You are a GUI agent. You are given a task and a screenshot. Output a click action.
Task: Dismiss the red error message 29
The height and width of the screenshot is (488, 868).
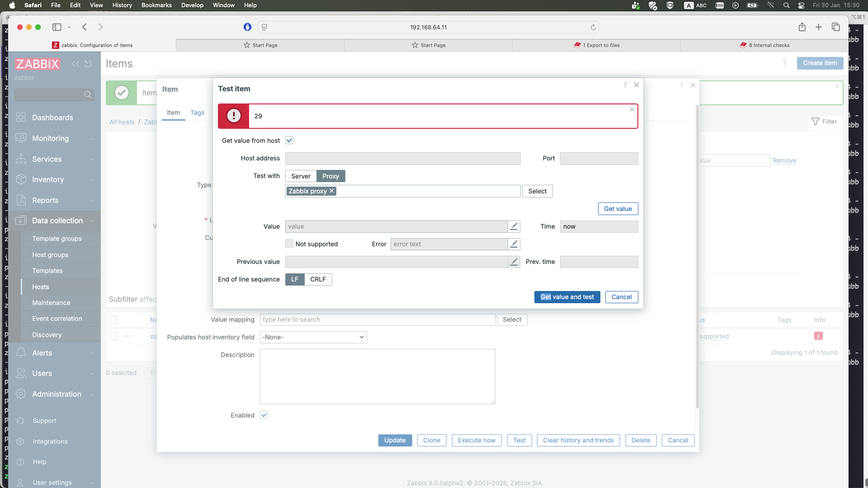[x=632, y=109]
